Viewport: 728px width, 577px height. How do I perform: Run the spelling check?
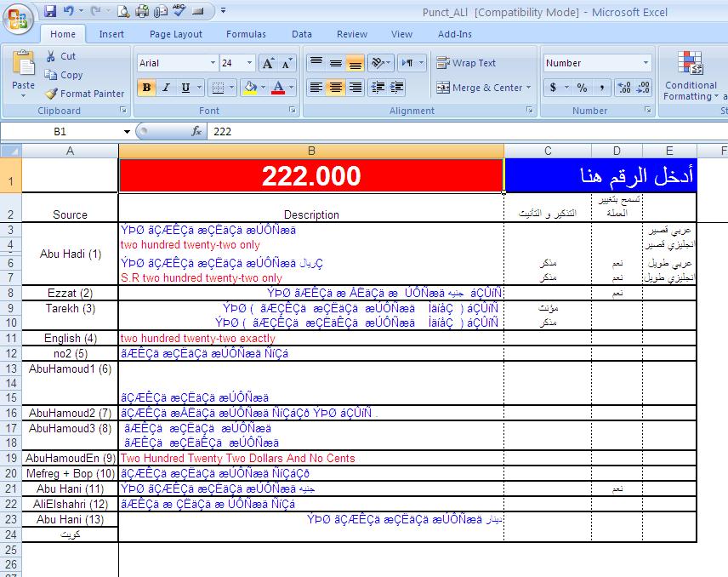coord(179,11)
